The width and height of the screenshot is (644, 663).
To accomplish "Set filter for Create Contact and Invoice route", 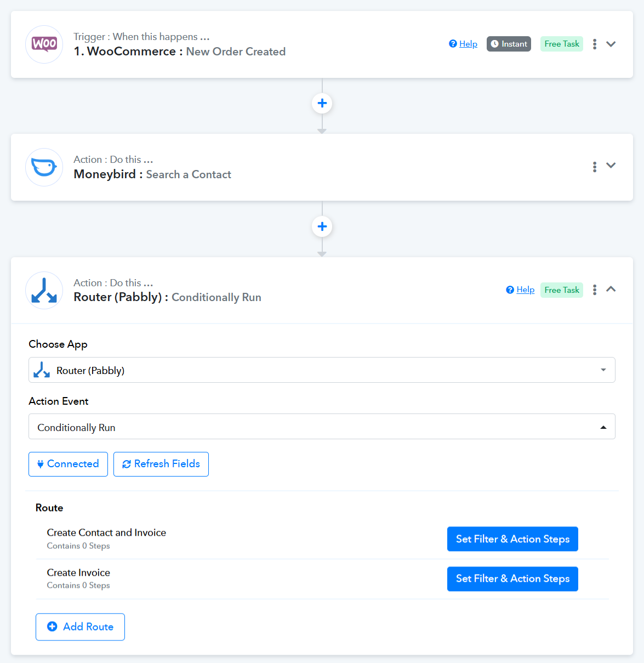I will 512,539.
